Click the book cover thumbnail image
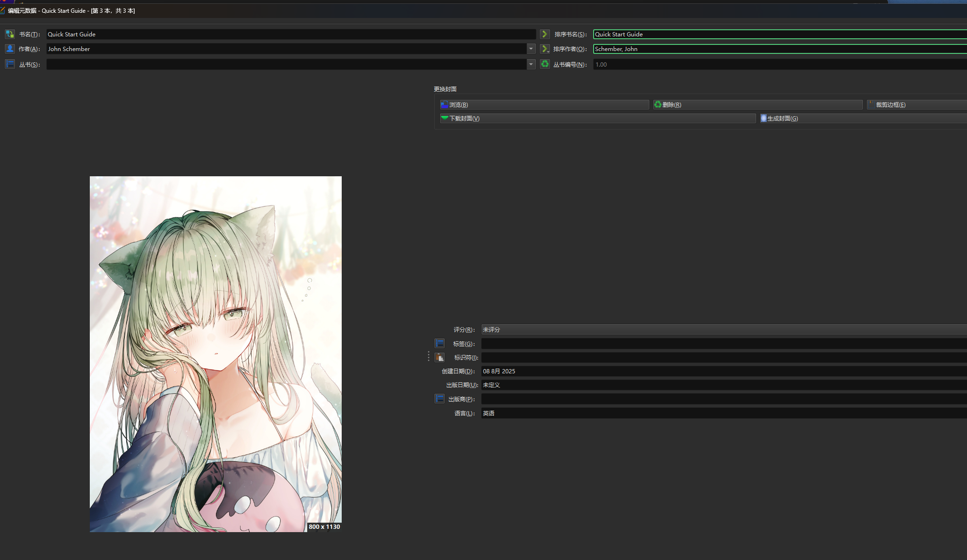This screenshot has height=560, width=967. 216,354
